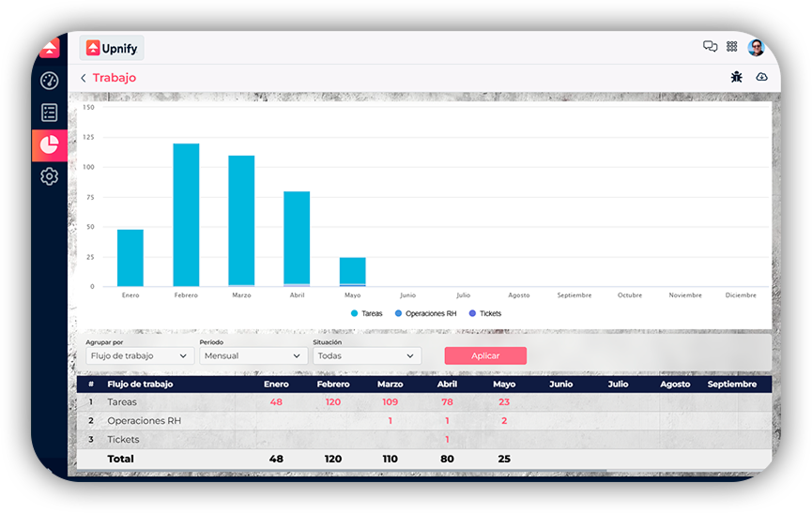
Task: Click the cloud download export icon
Action: (761, 77)
